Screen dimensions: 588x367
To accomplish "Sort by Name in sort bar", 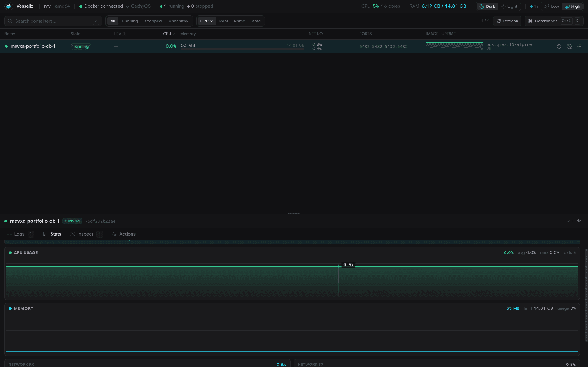I will click(x=239, y=21).
